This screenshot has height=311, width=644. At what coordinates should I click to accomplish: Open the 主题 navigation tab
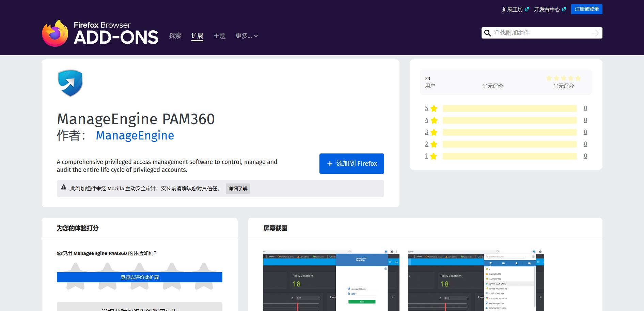pos(220,36)
